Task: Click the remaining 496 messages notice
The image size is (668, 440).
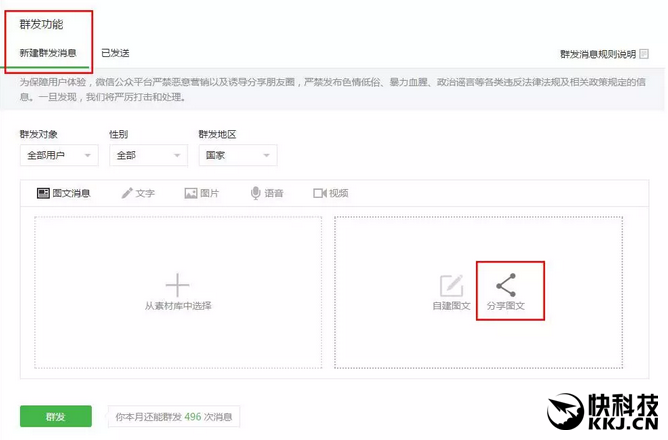Action: 174,417
